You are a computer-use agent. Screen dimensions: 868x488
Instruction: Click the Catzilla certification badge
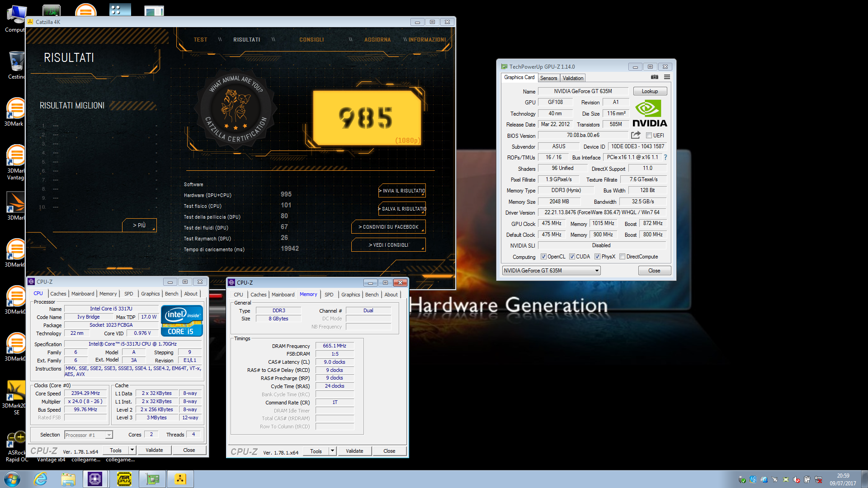(236, 109)
